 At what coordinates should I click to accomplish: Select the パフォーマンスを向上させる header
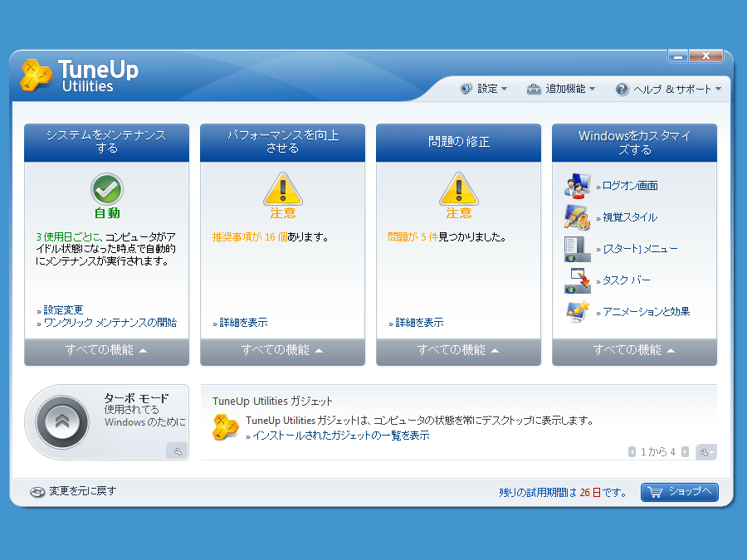coord(282,143)
